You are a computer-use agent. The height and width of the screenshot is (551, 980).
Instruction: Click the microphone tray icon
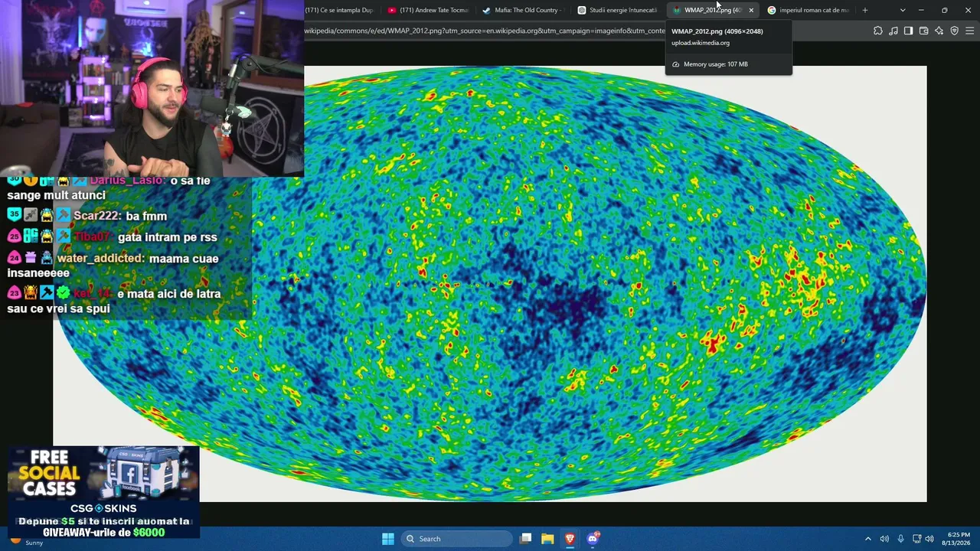tap(900, 539)
